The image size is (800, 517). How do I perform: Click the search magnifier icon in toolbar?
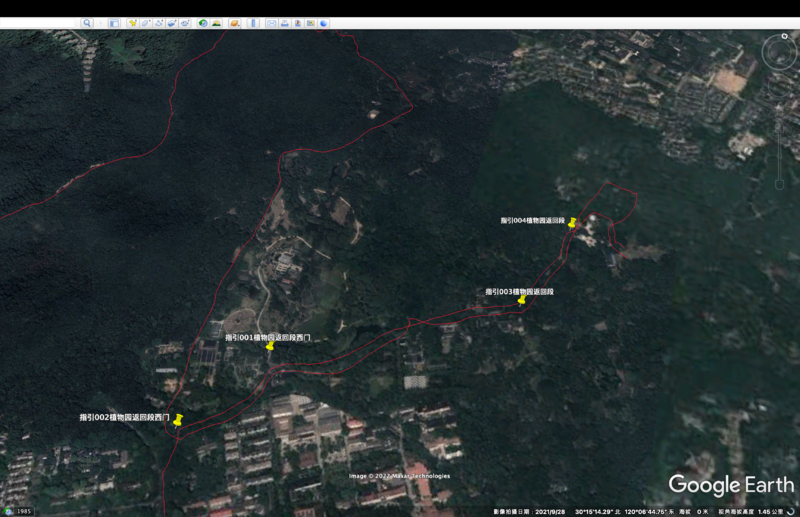pos(87,23)
